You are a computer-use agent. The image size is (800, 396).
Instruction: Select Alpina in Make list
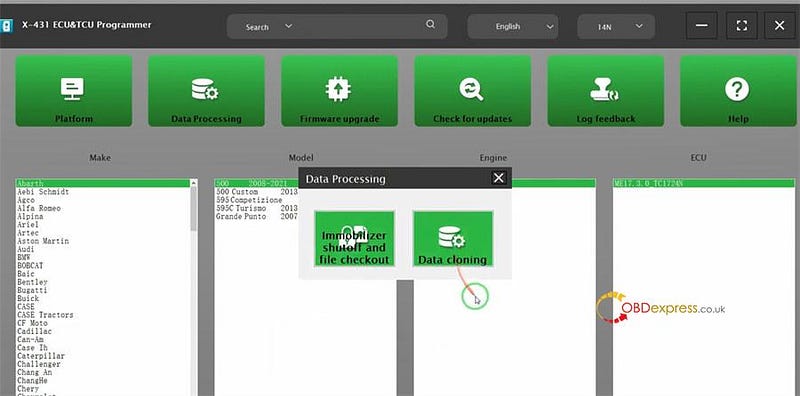point(103,216)
